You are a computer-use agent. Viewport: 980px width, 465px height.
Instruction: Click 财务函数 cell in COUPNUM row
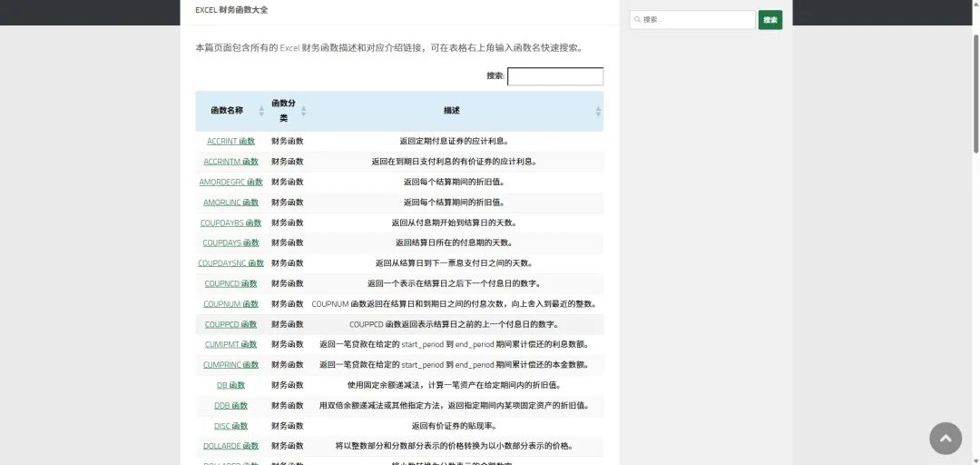point(288,304)
